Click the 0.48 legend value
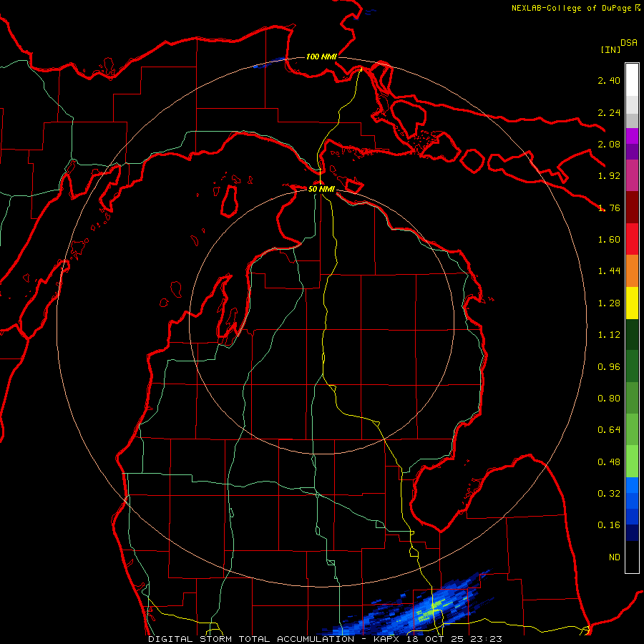 (x=609, y=462)
